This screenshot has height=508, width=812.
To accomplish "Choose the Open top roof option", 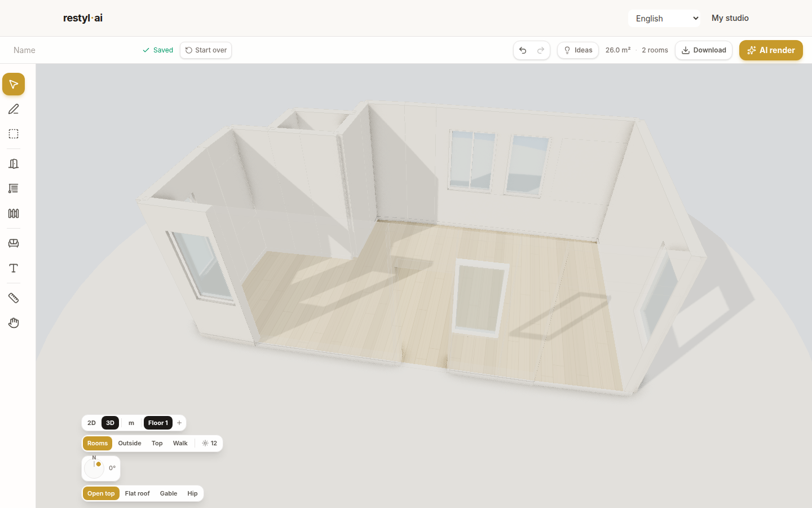I will [101, 493].
